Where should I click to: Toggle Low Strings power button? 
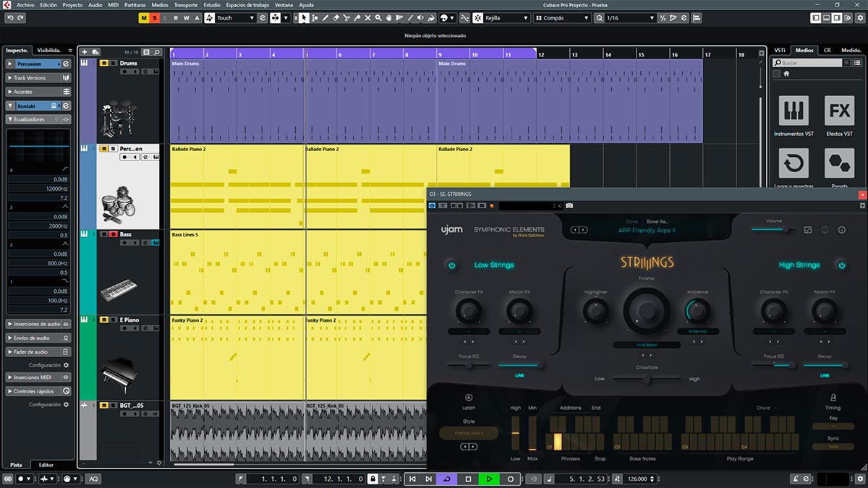tap(452, 265)
